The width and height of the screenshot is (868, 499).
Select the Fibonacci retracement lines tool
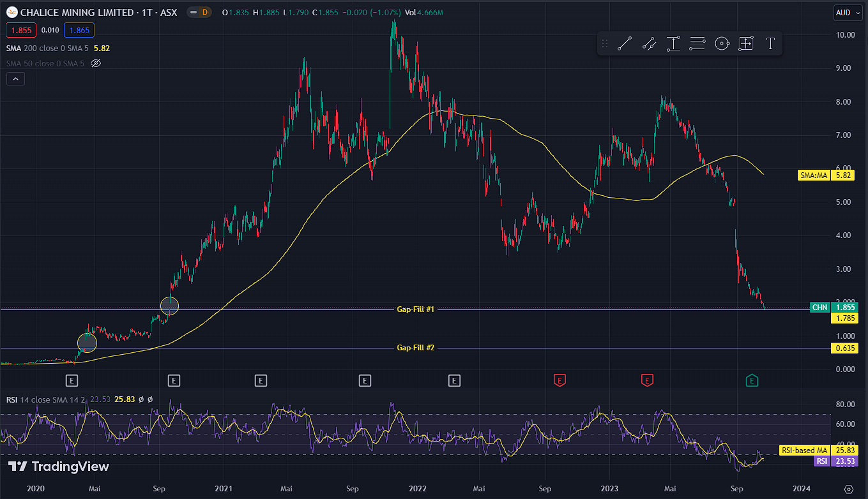697,43
